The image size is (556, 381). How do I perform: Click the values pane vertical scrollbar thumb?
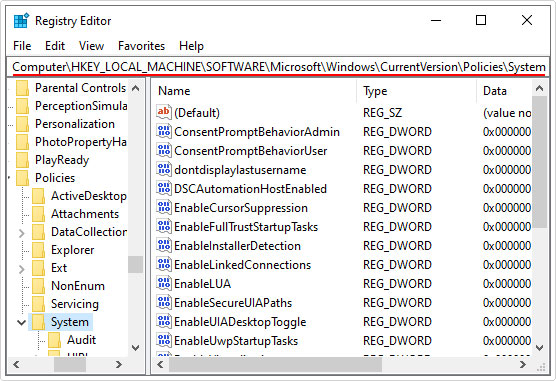[539, 162]
